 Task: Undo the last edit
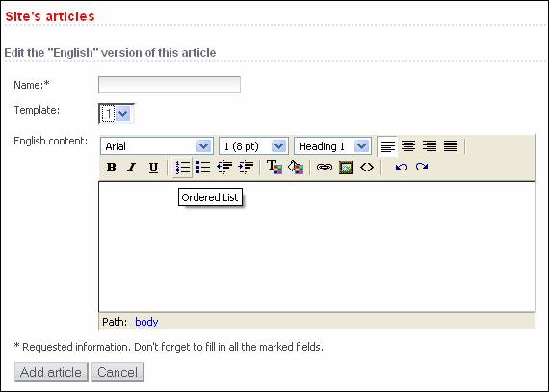[x=402, y=167]
